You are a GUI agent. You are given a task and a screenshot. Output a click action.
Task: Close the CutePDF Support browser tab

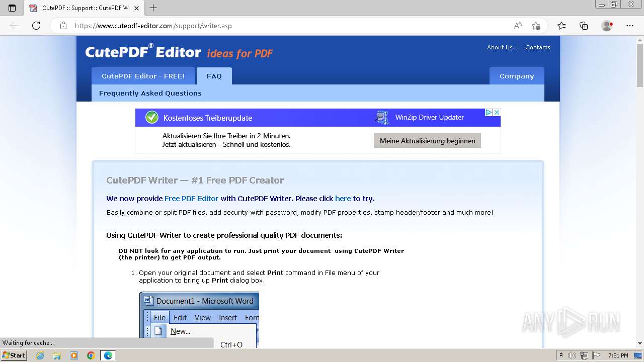tap(136, 8)
